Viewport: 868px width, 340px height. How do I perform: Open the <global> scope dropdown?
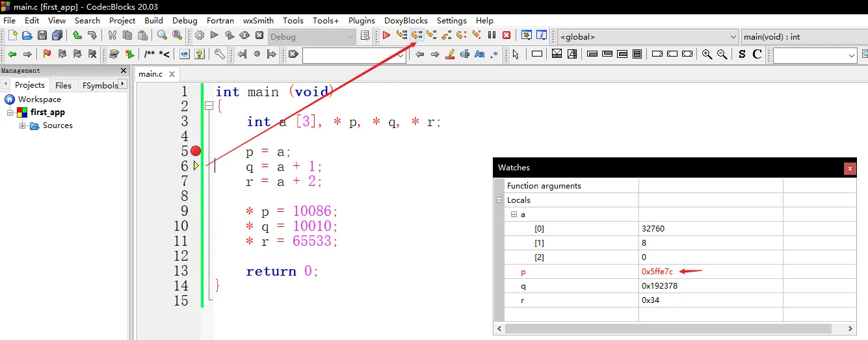[x=648, y=36]
